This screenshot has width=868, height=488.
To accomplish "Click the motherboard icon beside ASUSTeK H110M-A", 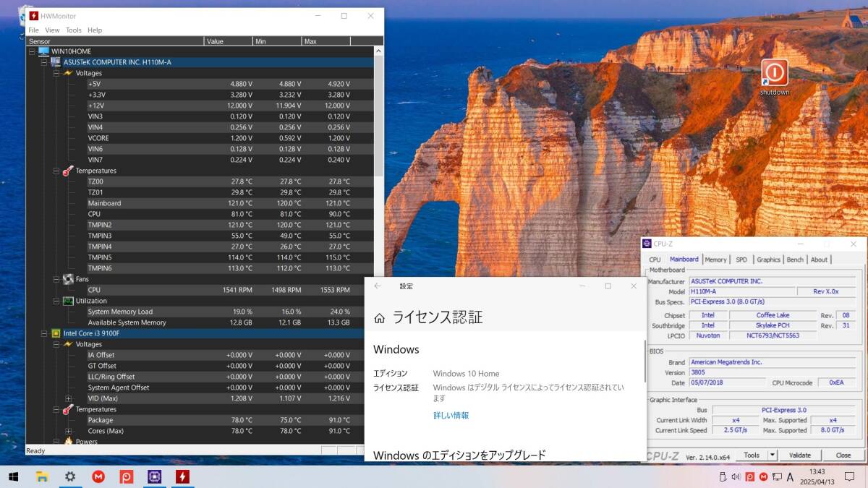I will [x=56, y=62].
